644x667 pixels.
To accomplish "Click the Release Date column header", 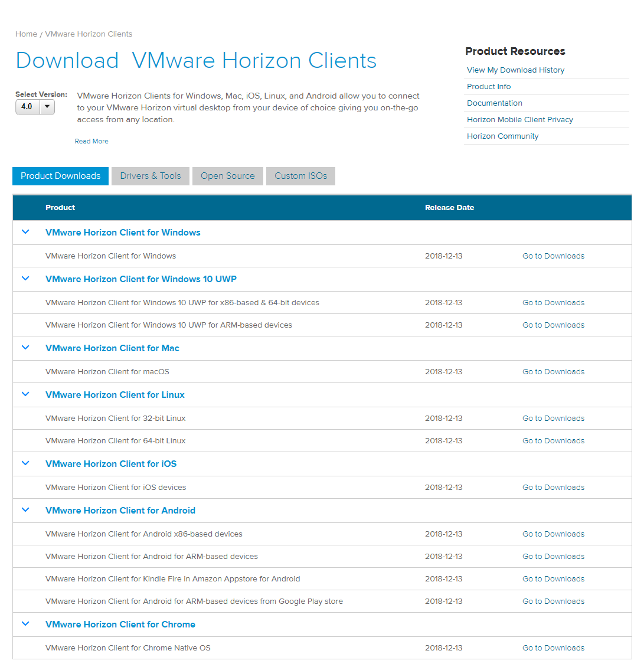I will [x=450, y=208].
